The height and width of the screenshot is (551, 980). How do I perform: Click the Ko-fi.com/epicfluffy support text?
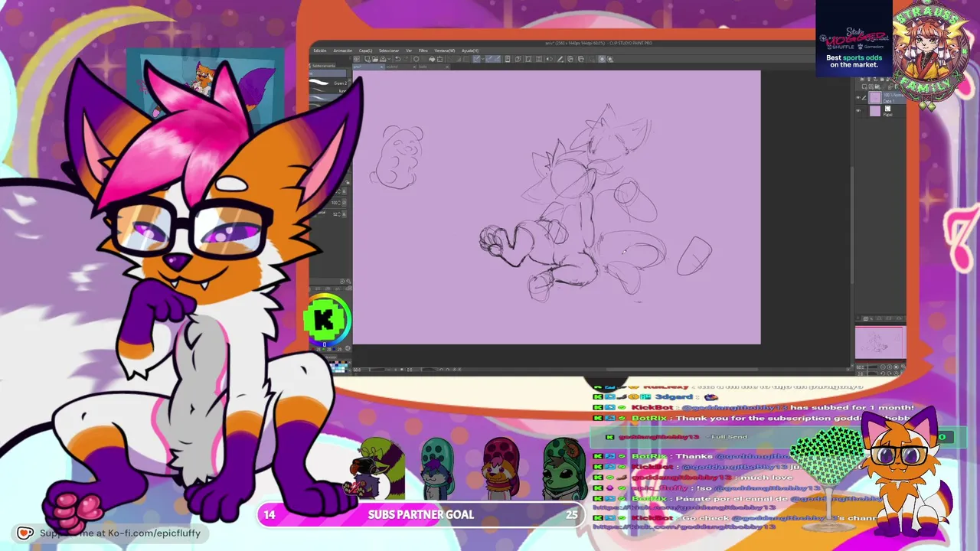pyautogui.click(x=120, y=533)
